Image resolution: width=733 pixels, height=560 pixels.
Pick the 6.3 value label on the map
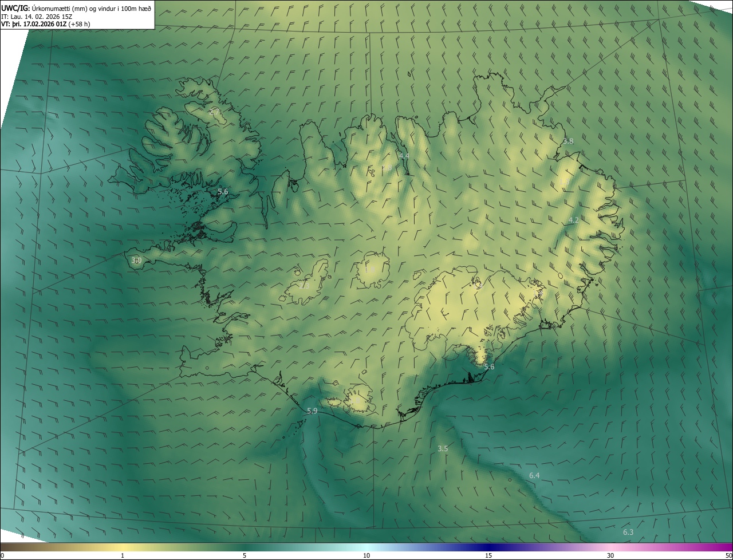tap(628, 533)
